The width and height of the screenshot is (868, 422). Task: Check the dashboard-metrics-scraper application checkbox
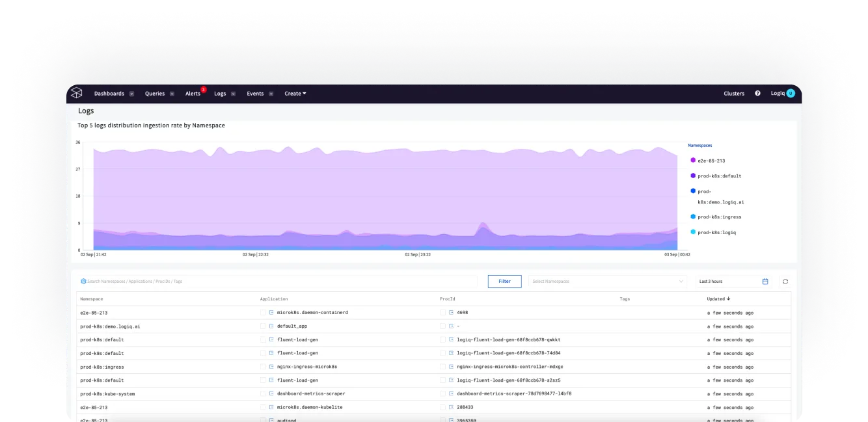263,394
